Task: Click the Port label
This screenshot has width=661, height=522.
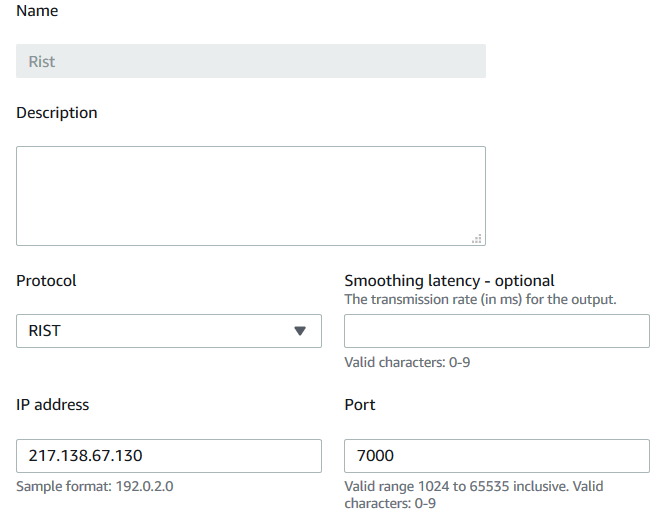Action: [x=360, y=405]
